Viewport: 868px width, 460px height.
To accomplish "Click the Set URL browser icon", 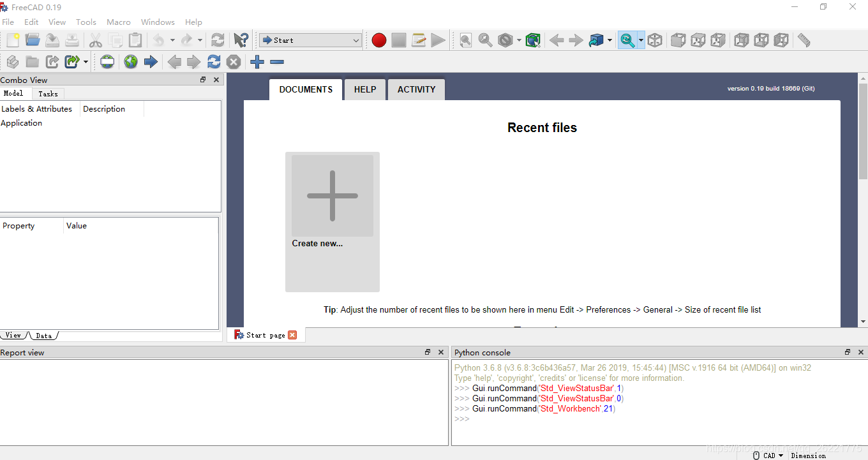I will (107, 62).
